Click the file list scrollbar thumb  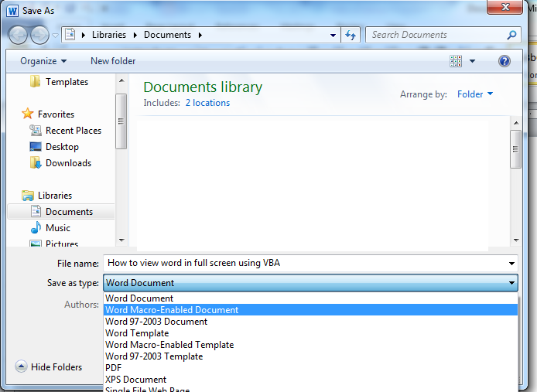click(516, 149)
